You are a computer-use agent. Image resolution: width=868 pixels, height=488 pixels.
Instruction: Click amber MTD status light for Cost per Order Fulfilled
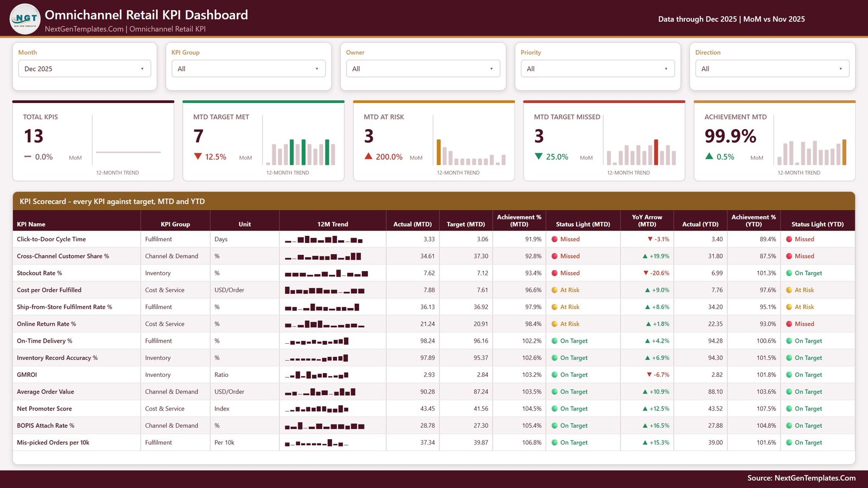555,290
